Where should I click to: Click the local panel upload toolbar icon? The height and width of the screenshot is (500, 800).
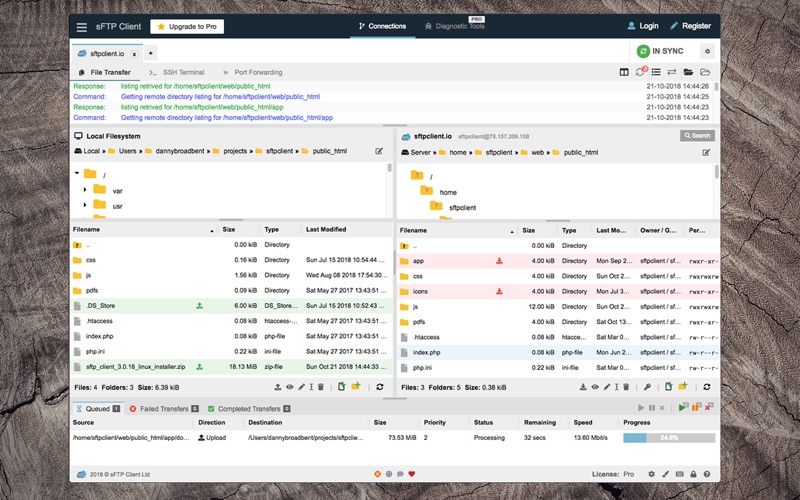point(278,387)
